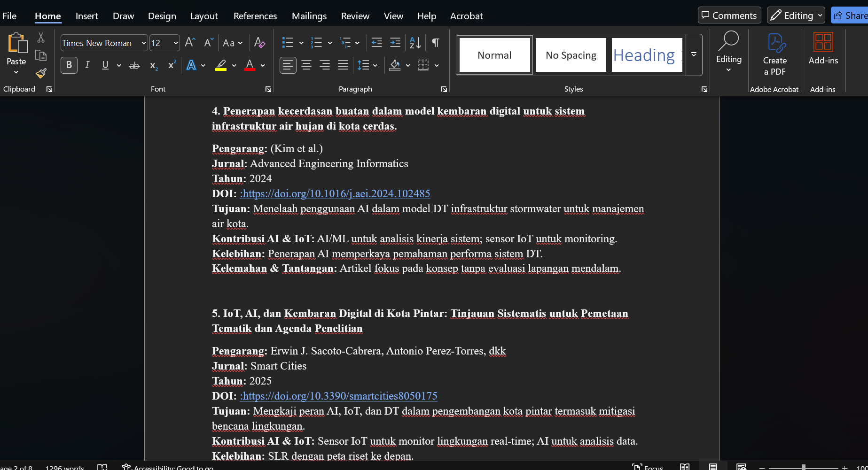The width and height of the screenshot is (868, 470).
Task: Apply Normal style
Action: coord(494,55)
